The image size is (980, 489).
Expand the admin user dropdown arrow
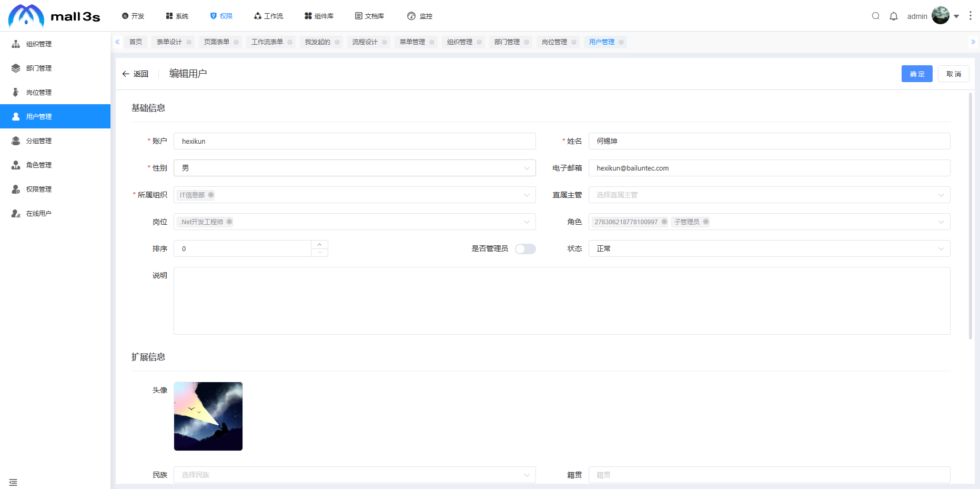(956, 16)
